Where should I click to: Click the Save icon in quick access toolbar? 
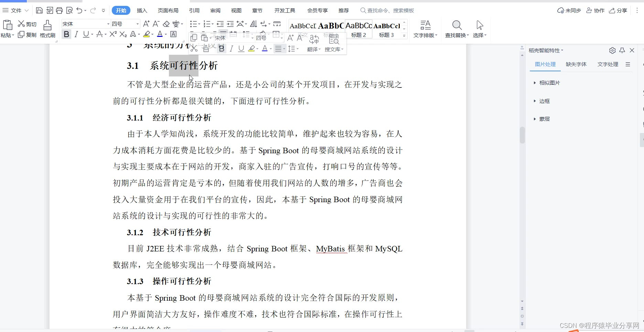point(39,10)
